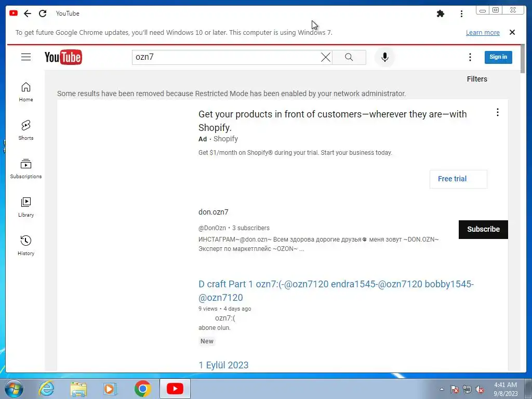Click the @DonOzn channel handle
Image resolution: width=532 pixels, height=399 pixels.
[x=212, y=228]
